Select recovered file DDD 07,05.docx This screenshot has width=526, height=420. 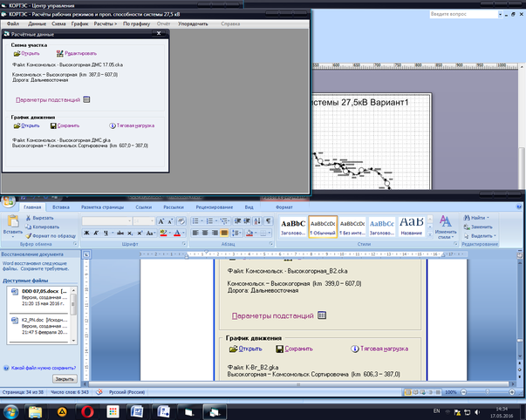click(39, 297)
